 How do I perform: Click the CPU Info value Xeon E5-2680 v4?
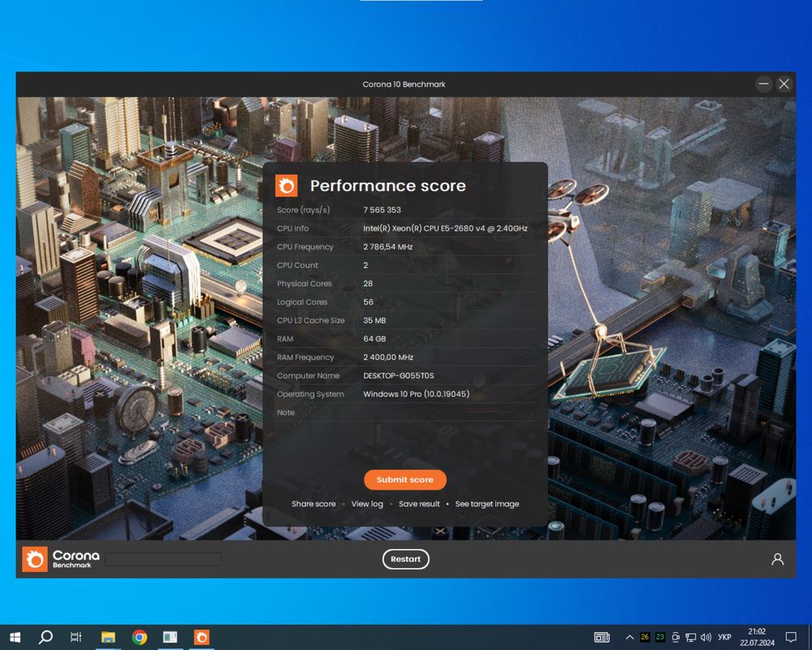pos(445,228)
